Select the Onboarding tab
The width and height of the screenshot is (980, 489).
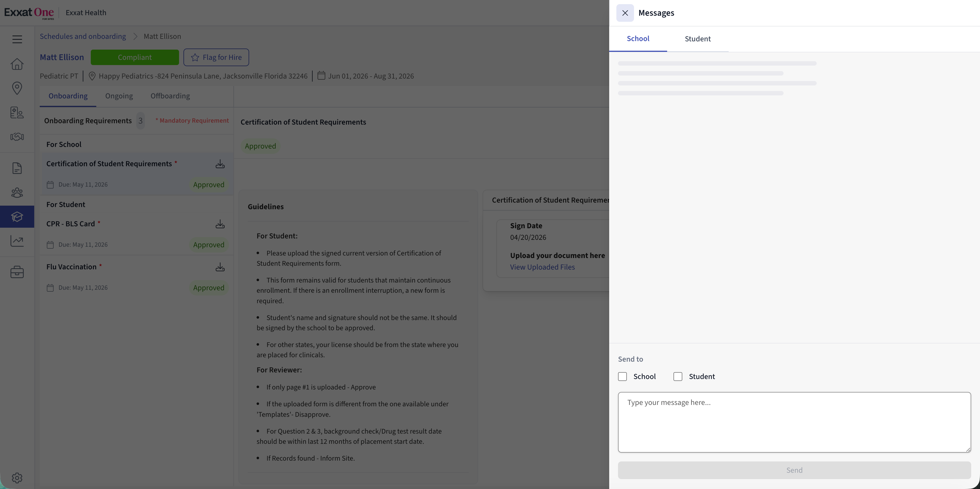[68, 96]
